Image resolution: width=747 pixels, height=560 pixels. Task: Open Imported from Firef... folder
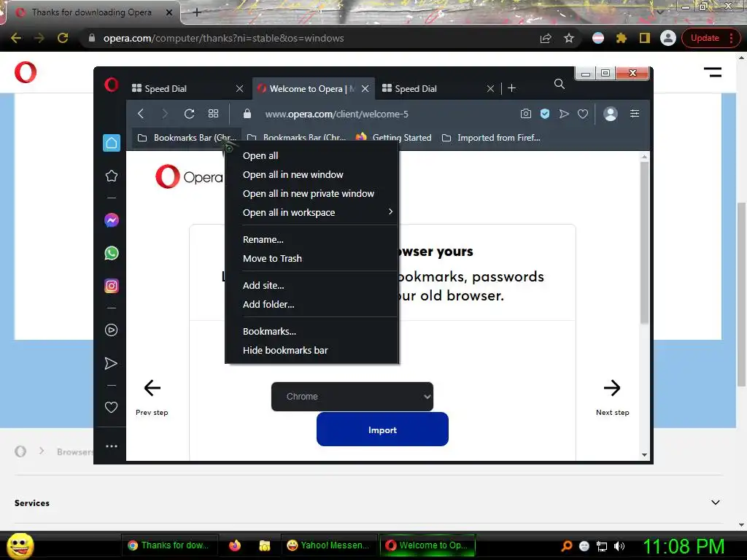(491, 138)
